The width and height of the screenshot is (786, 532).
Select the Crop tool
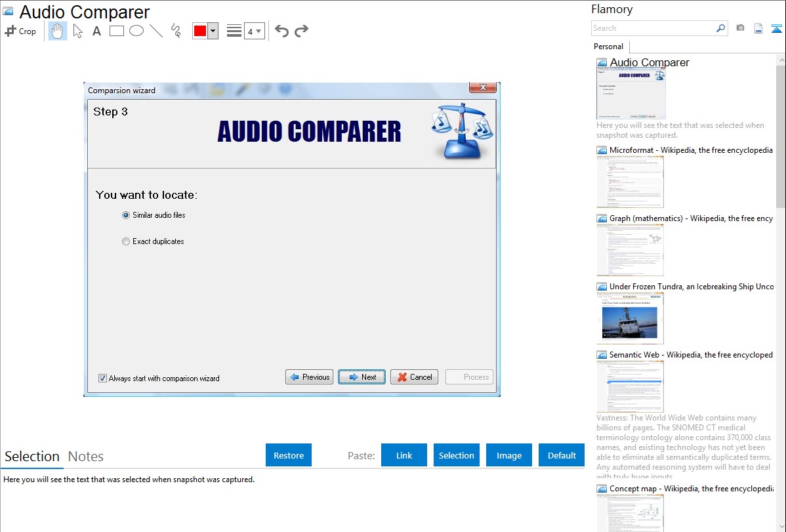[x=20, y=31]
